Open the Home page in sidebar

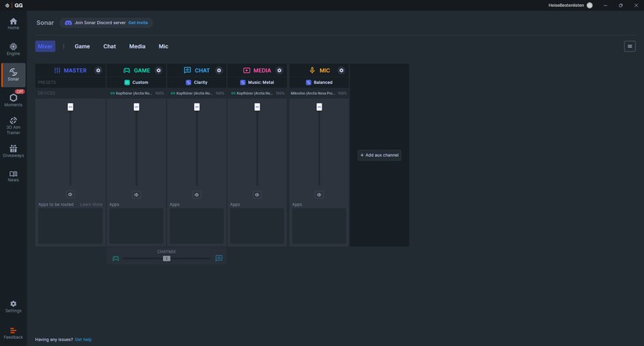coord(13,23)
